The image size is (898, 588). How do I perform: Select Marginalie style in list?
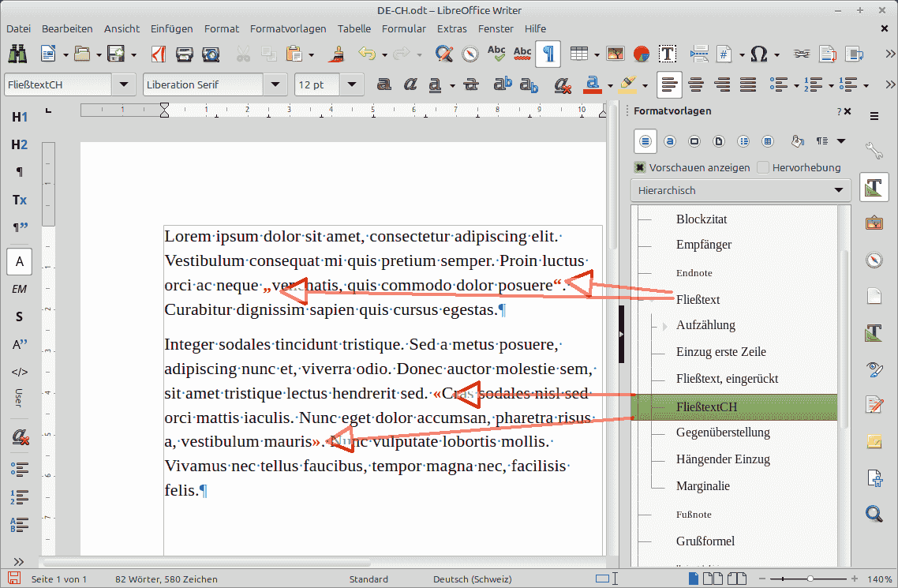tap(703, 486)
